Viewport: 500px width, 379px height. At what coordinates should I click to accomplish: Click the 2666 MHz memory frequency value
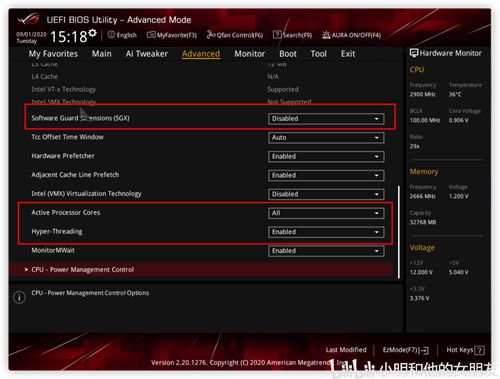click(x=422, y=196)
